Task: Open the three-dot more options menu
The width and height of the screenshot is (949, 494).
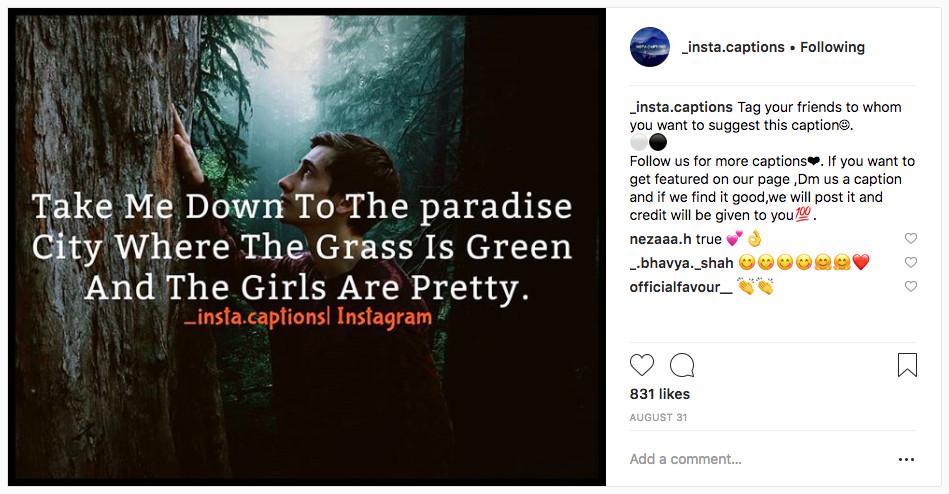Action: 906,460
